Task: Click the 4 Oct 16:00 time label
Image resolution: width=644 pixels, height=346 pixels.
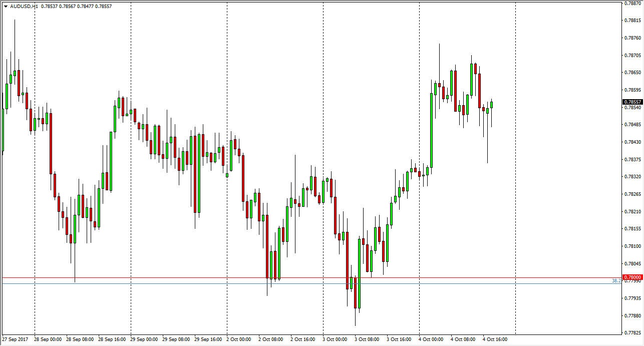Action: 495,339
